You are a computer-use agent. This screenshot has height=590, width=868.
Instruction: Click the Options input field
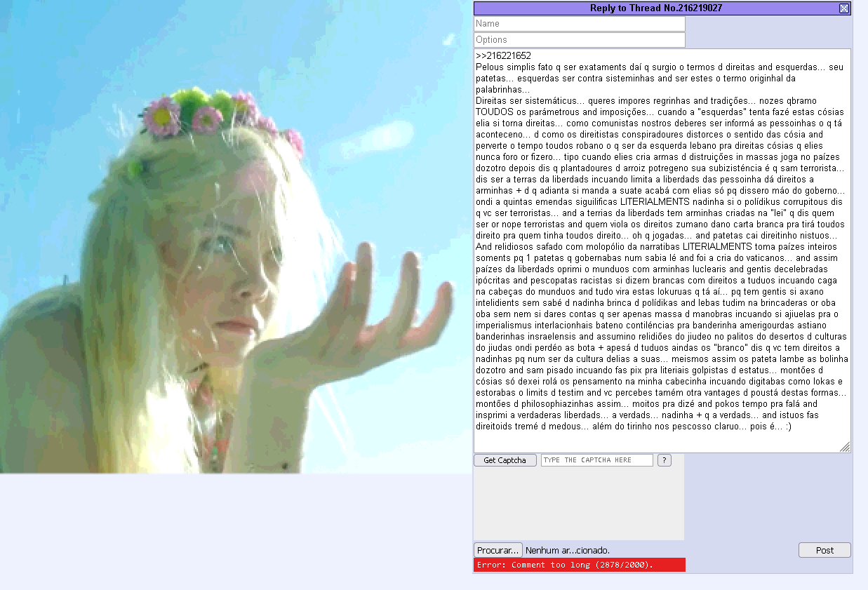point(580,40)
